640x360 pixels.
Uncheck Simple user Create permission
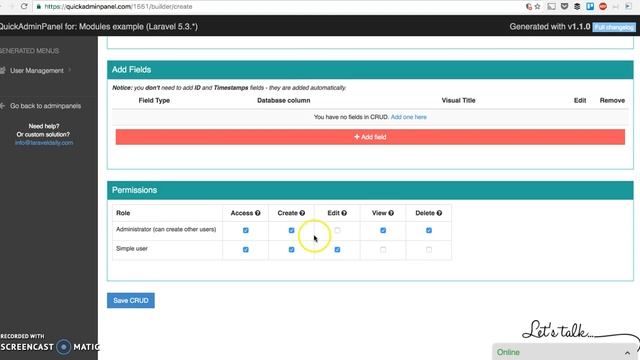pyautogui.click(x=291, y=249)
